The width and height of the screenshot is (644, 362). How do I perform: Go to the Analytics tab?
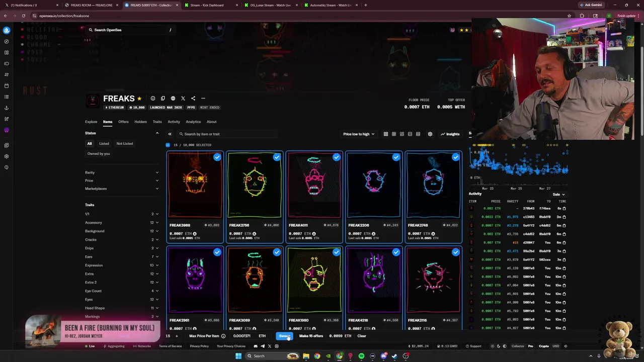[193, 122]
